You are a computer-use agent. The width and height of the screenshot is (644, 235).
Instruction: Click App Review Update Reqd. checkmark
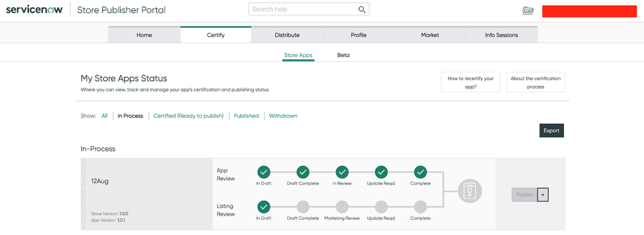(381, 172)
